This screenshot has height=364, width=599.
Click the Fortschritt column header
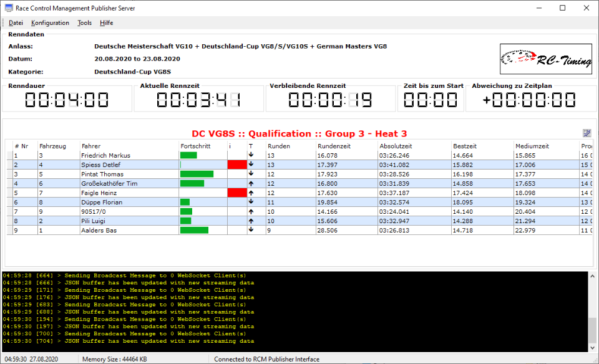point(195,146)
